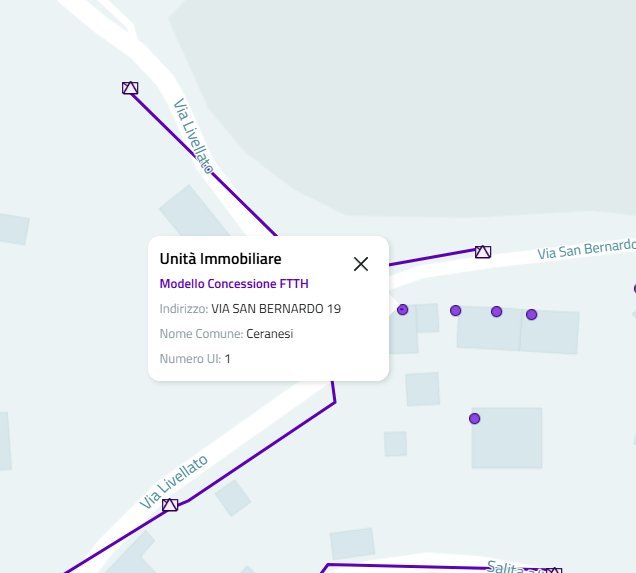This screenshot has height=573, width=636.
Task: Click the node marker on lower Via Livellato
Action: pos(170,505)
